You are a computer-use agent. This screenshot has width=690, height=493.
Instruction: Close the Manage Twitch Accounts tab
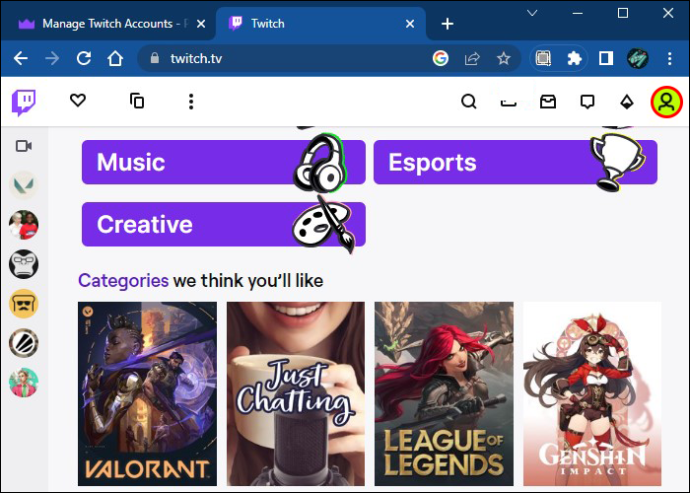point(201,24)
